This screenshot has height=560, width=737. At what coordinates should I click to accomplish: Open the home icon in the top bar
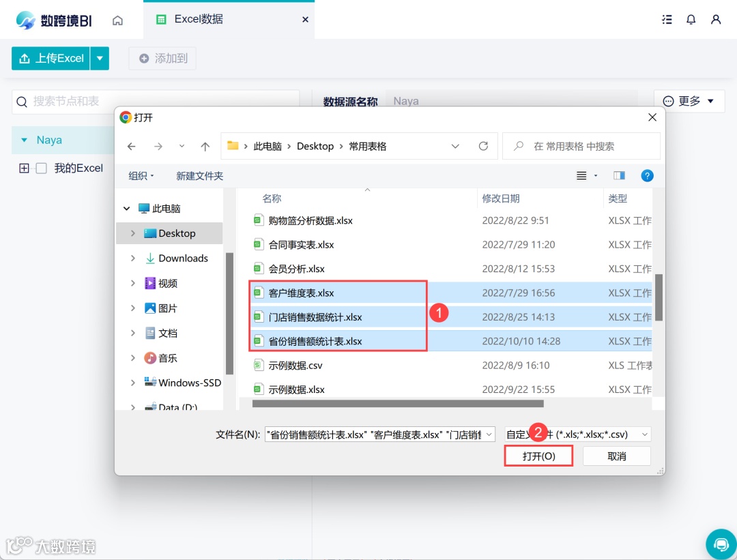(117, 19)
